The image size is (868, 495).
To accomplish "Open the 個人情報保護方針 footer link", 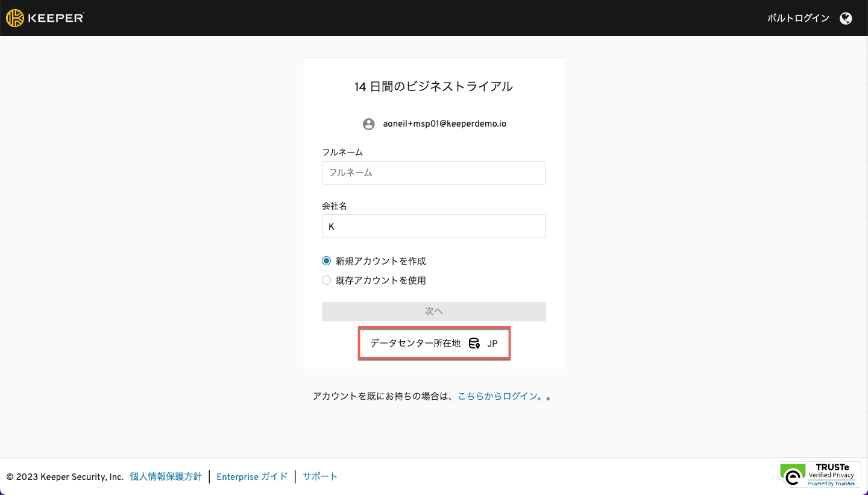I will click(x=166, y=476).
